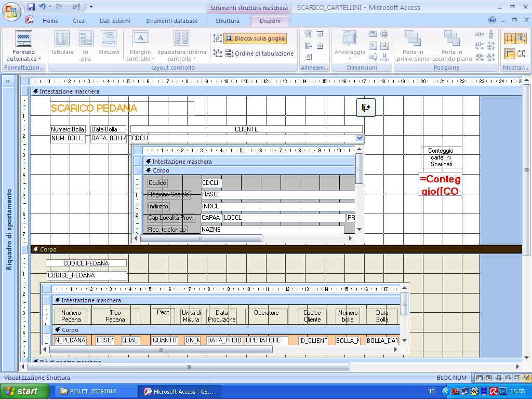The width and height of the screenshot is (532, 399).
Task: Open the Strumenti database ribbon tab
Action: pyautogui.click(x=171, y=21)
